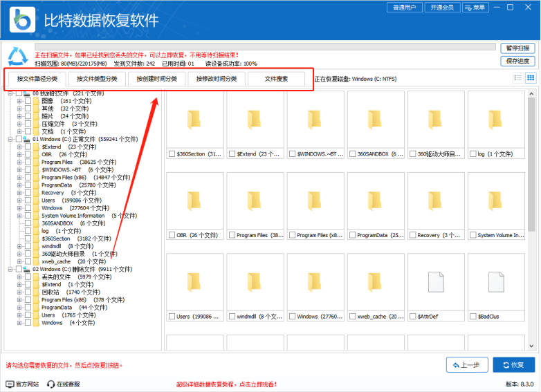The image size is (541, 392).
Task: Click the 上一步 back button
Action: click(x=467, y=365)
